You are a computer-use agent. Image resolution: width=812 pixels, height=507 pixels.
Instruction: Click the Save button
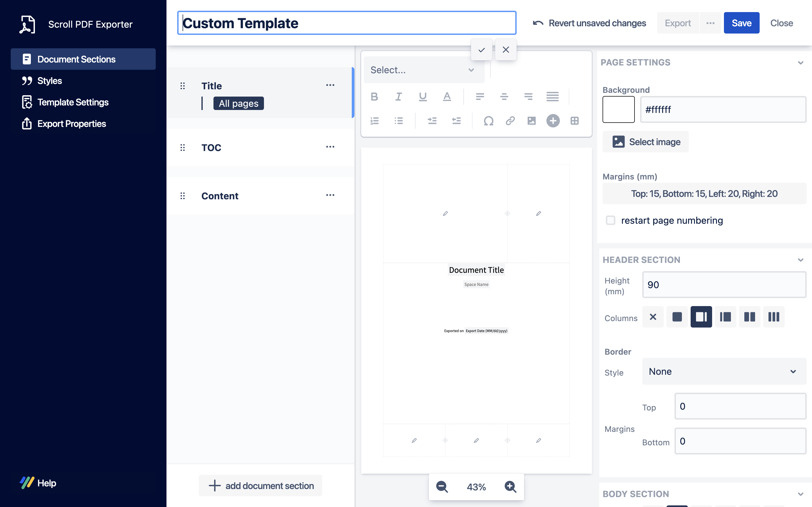(741, 23)
